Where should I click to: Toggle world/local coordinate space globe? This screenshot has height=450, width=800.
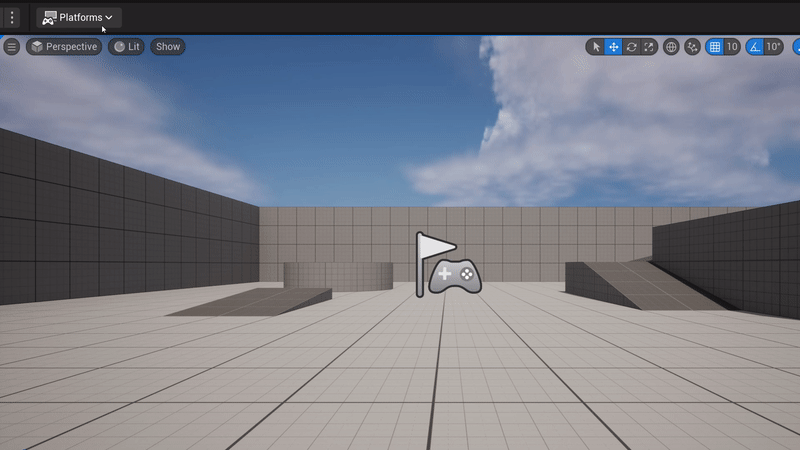671,47
